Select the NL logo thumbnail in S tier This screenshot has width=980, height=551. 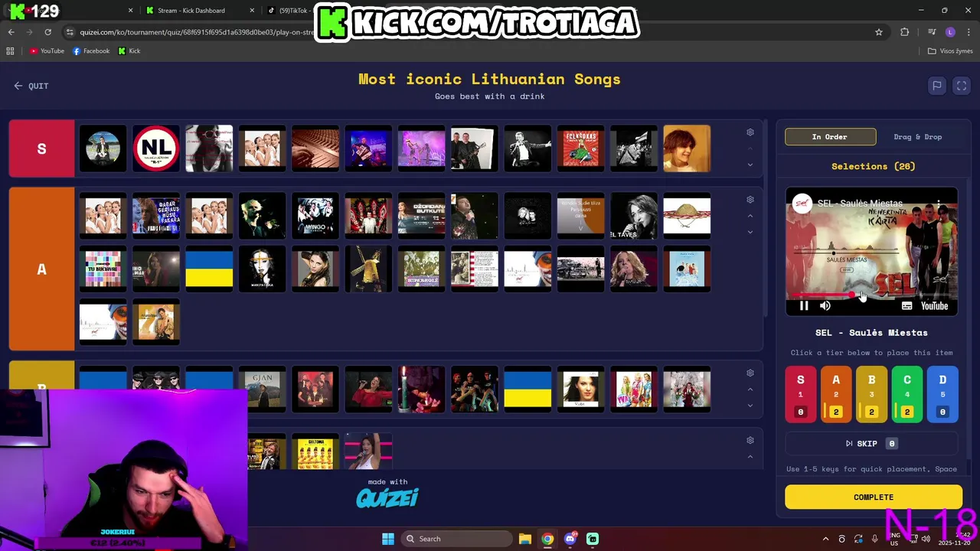click(156, 148)
